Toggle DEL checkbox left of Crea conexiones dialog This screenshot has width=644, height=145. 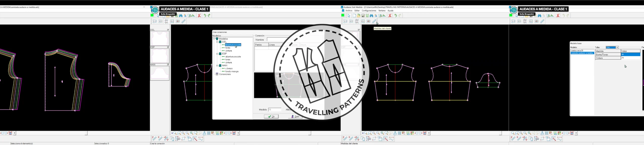pyautogui.click(x=168, y=30)
